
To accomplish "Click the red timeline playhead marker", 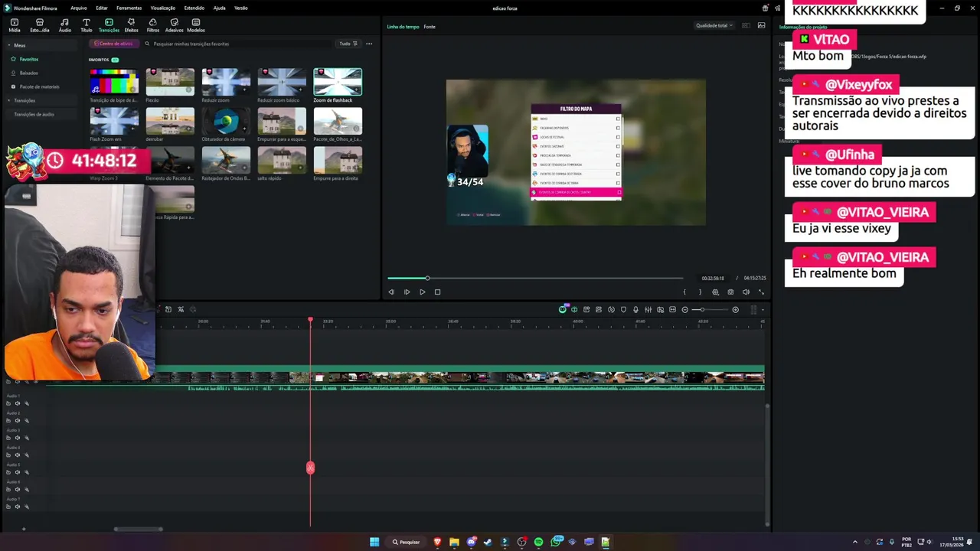I will tap(310, 319).
